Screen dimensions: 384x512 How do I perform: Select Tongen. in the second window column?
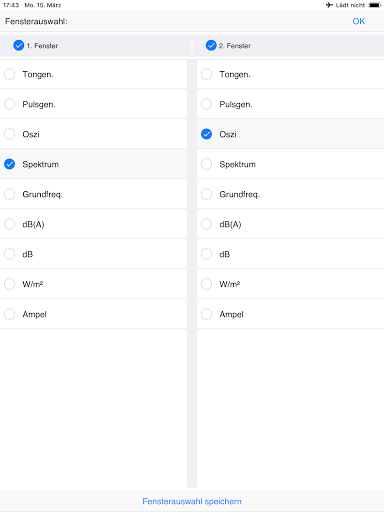[290, 74]
